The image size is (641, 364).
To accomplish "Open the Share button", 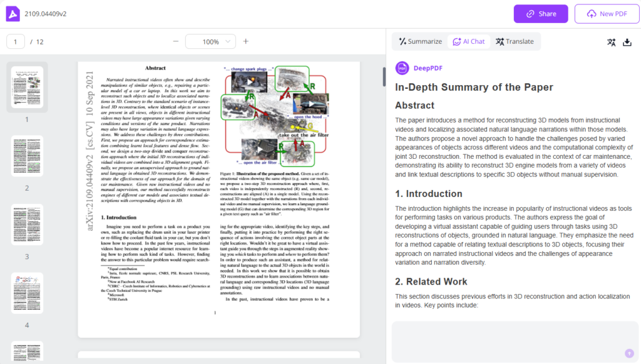I will (540, 14).
